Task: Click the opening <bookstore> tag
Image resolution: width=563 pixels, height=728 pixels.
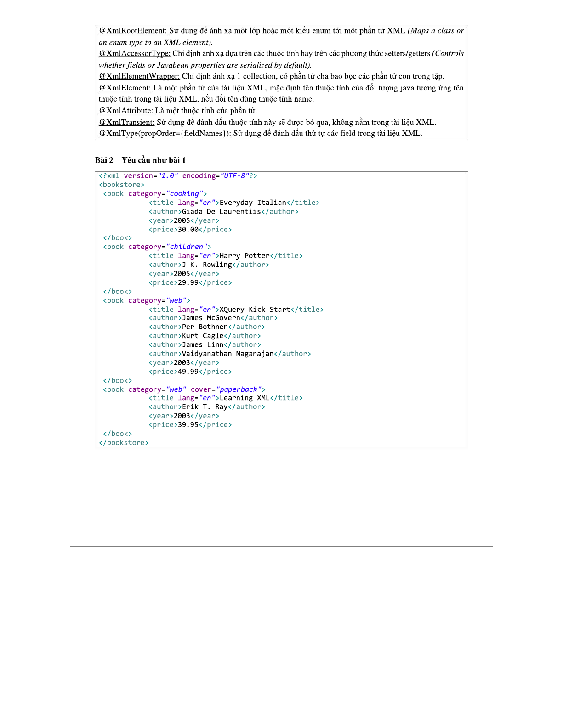Action: 122,185
